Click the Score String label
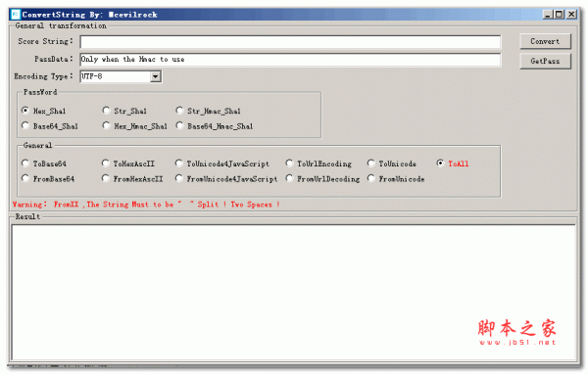This screenshot has height=374, width=588. coord(45,41)
